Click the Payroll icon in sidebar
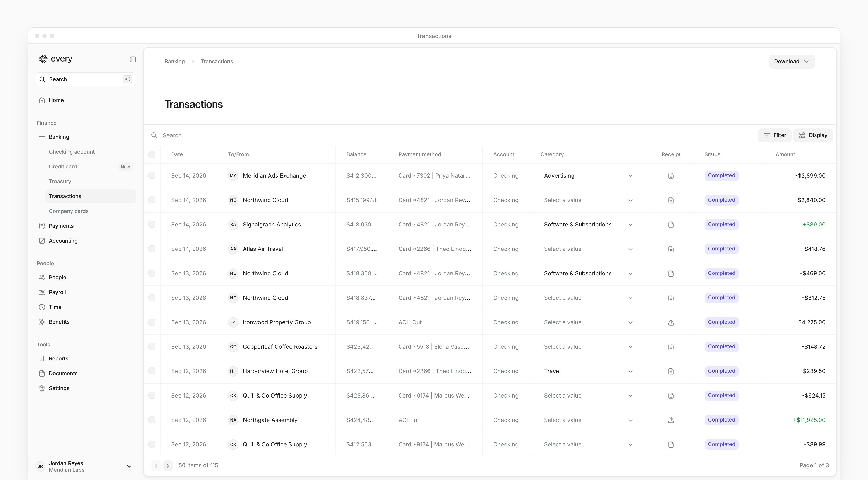 point(42,292)
